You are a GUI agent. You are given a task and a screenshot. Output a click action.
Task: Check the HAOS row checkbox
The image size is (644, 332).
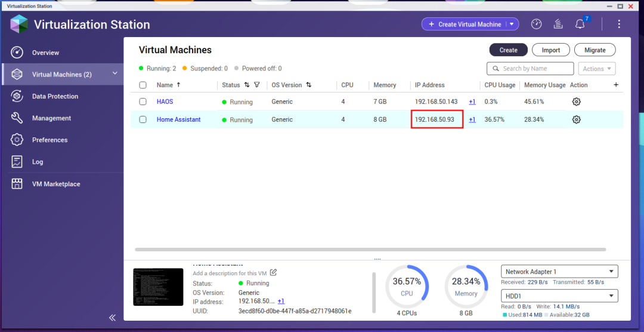pyautogui.click(x=143, y=102)
